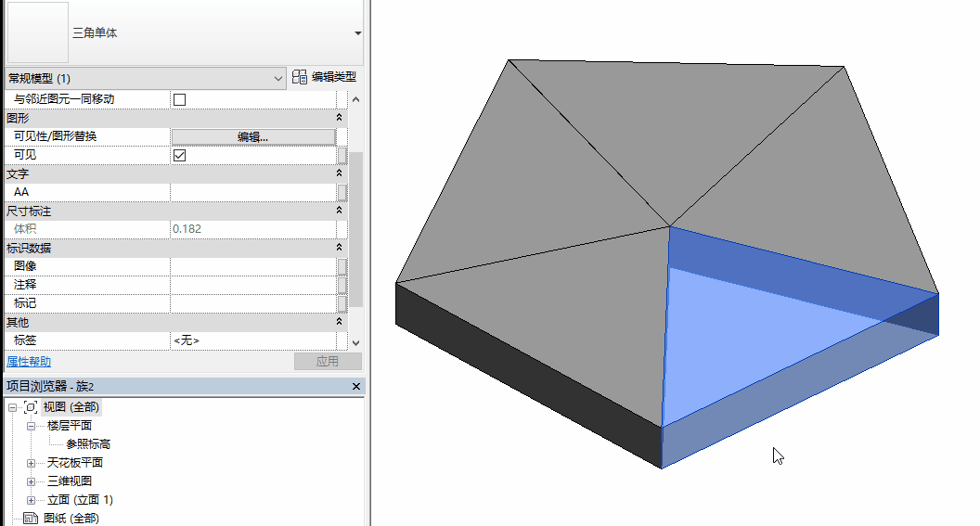This screenshot has height=526, width=980.
Task: Click the views icon beside 视图 (全部)
Action: (30, 407)
